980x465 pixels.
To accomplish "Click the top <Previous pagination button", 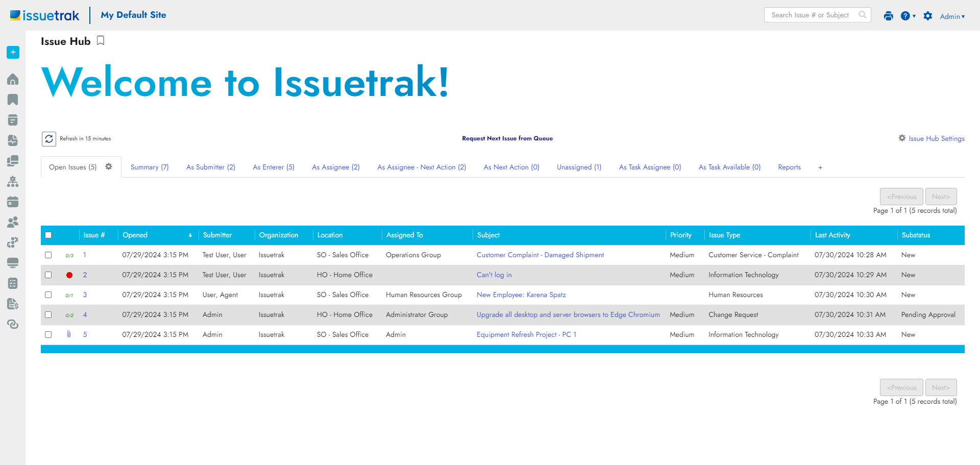I will [901, 197].
